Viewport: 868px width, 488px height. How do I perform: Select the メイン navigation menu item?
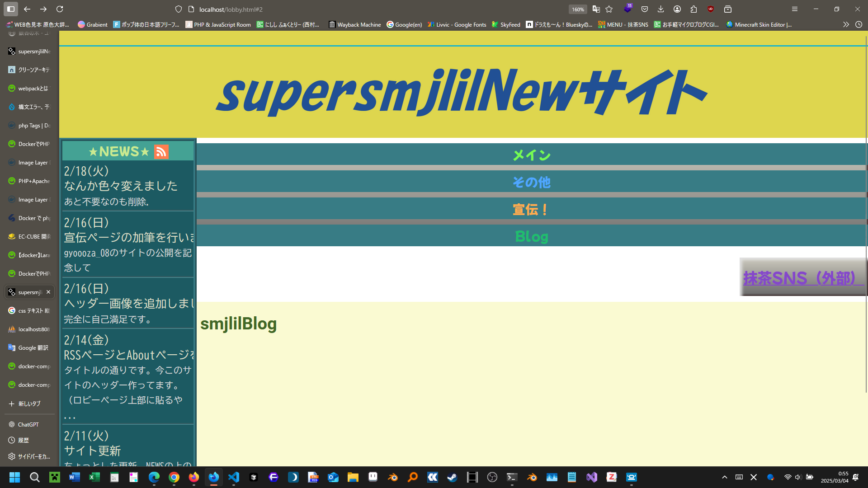click(x=532, y=155)
